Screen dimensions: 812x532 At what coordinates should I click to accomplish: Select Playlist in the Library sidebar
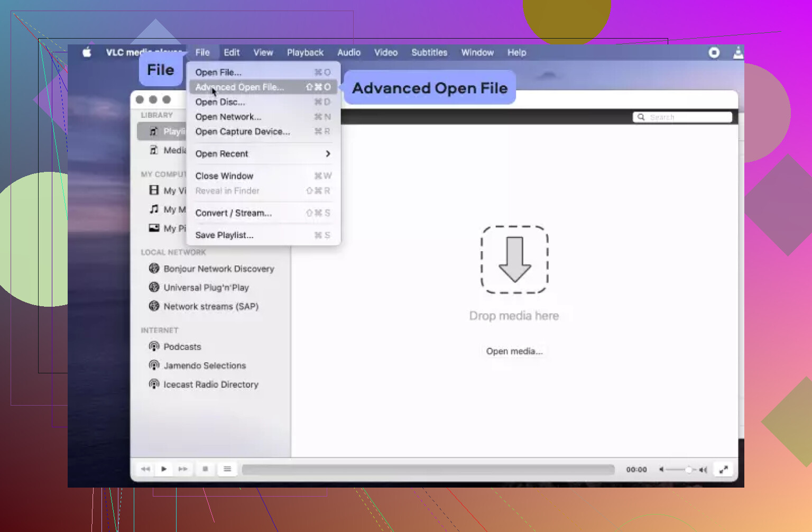[x=162, y=131]
